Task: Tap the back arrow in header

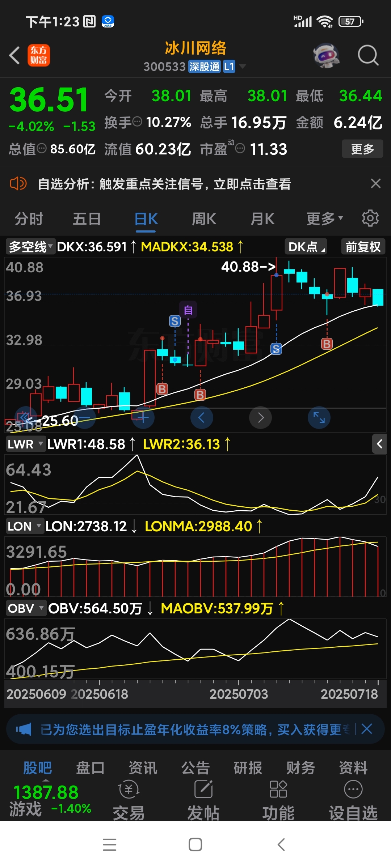Action: pyautogui.click(x=14, y=55)
